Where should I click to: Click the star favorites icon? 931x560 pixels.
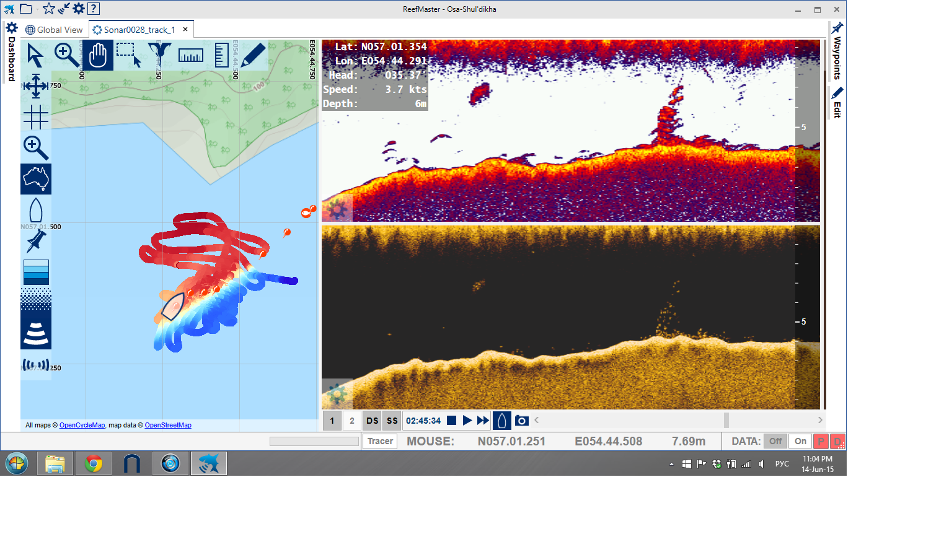tap(49, 9)
